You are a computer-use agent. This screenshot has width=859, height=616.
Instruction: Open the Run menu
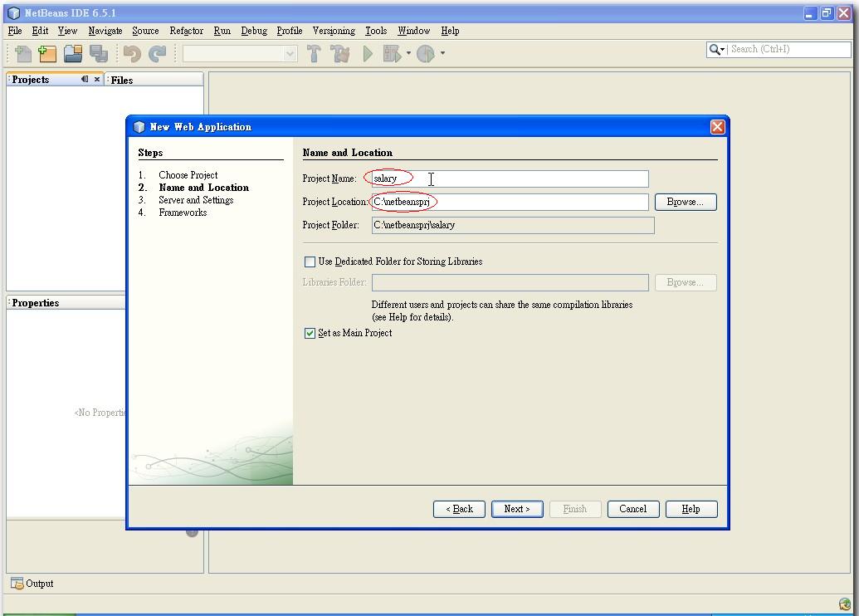(222, 31)
